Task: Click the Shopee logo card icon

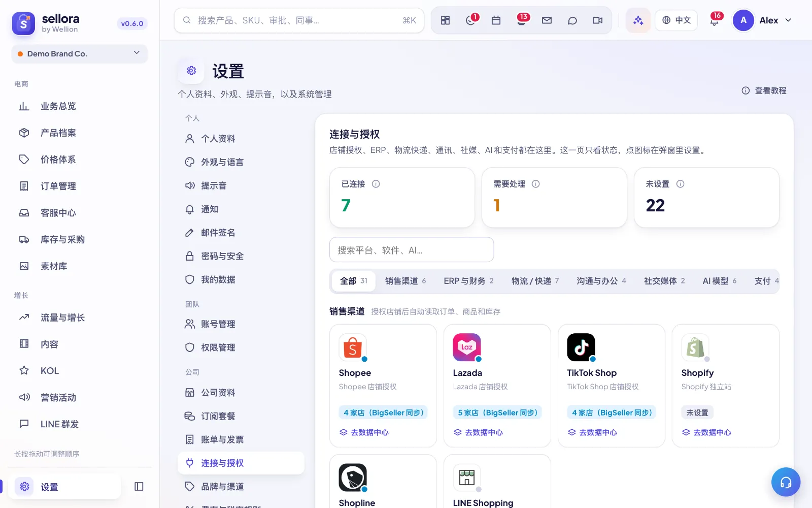Action: [x=353, y=347]
